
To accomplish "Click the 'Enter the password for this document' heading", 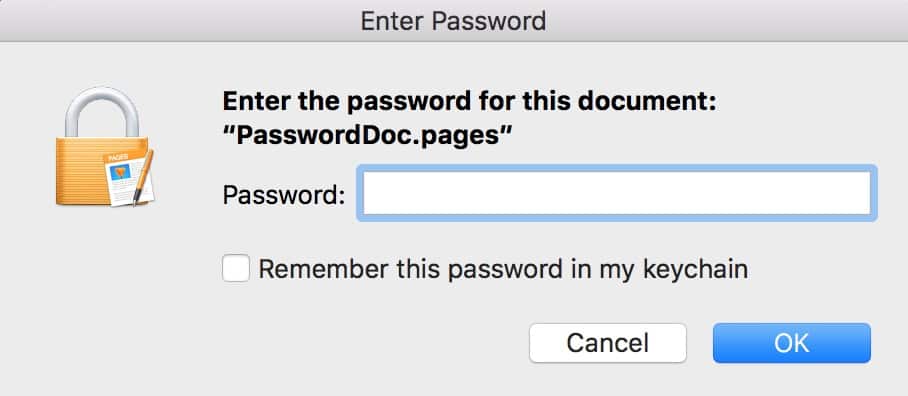I will click(x=470, y=102).
